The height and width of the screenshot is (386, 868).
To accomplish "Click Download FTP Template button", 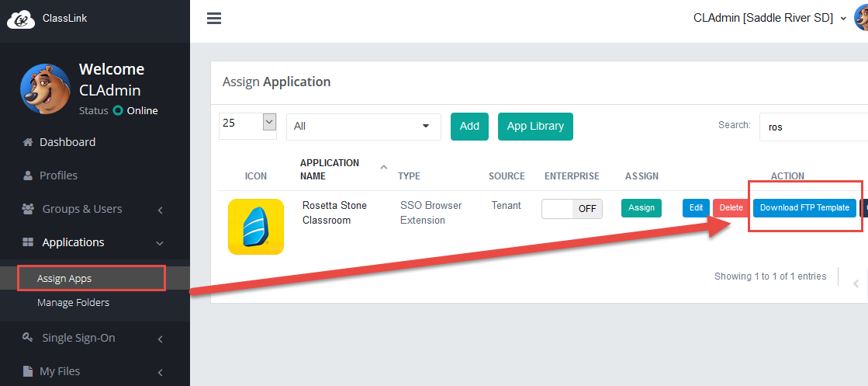I will point(805,208).
